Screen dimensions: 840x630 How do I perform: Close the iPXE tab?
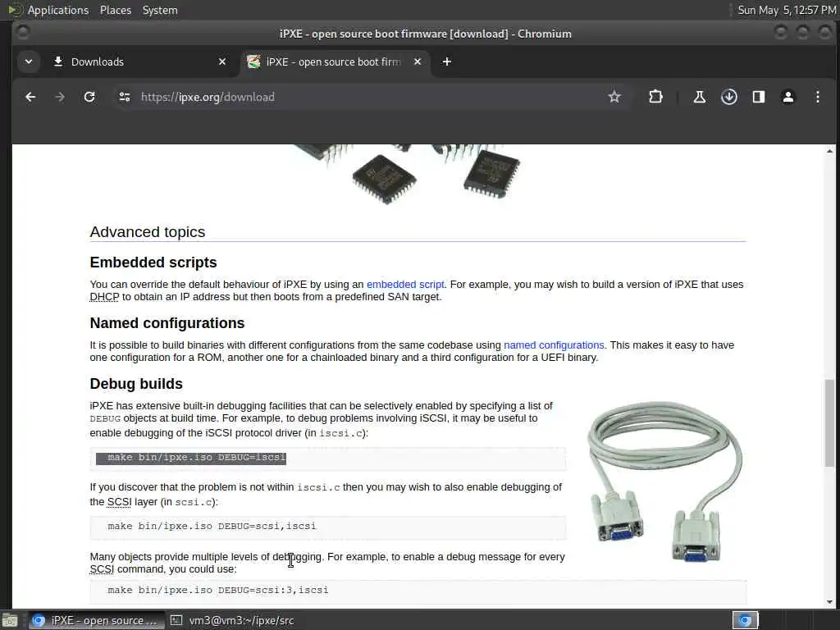click(x=418, y=62)
